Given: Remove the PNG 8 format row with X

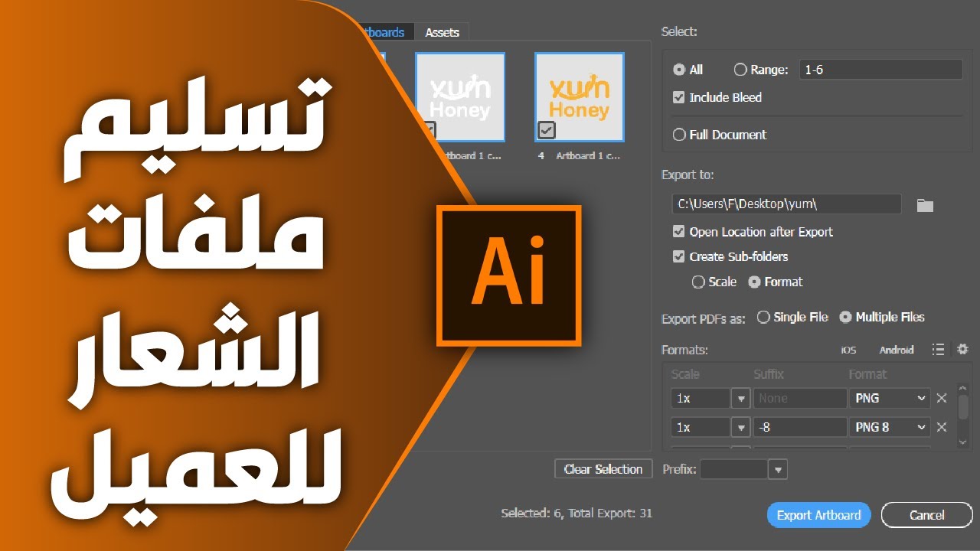Looking at the screenshot, I should 942,427.
